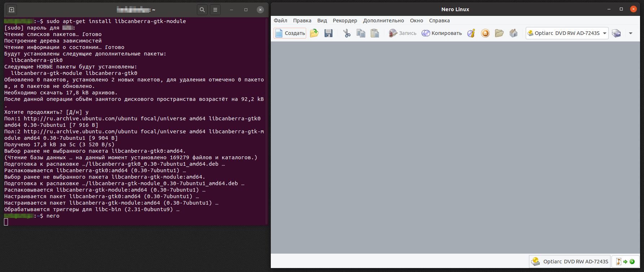Open a compilation with the open-folder icon
The height and width of the screenshot is (272, 644).
314,33
